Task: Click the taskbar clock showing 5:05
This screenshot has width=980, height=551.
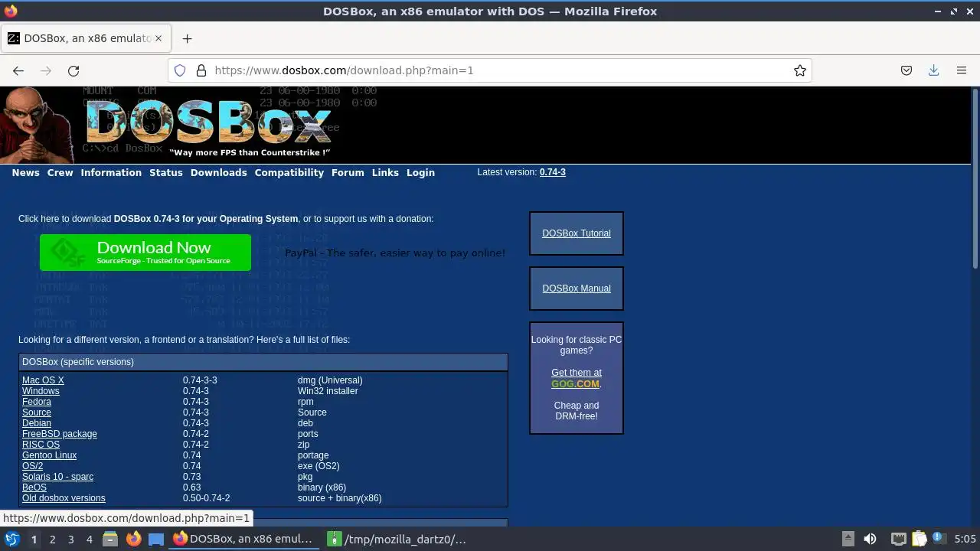Action: [965, 539]
